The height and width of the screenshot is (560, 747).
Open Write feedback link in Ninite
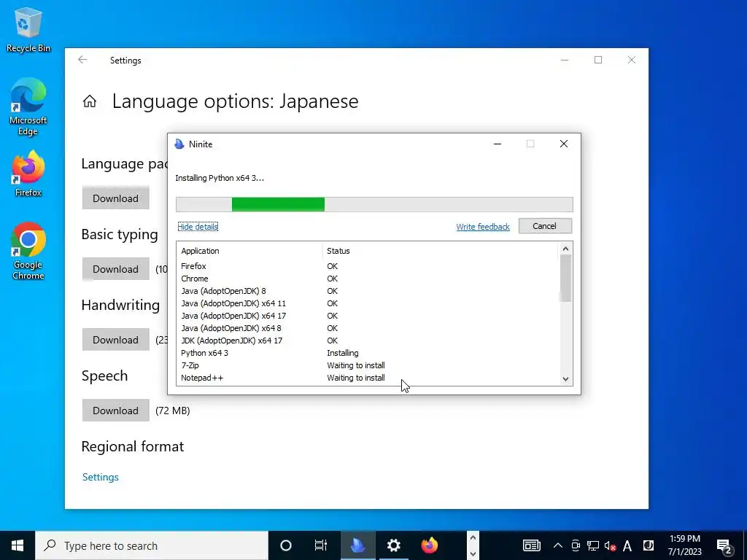pyautogui.click(x=483, y=227)
